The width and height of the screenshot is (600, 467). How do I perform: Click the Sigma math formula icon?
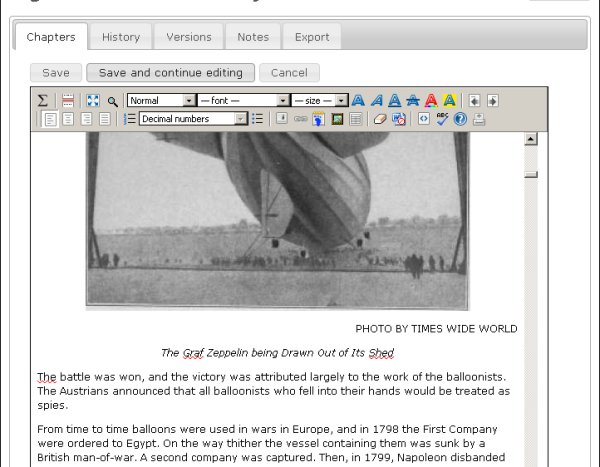tap(43, 101)
